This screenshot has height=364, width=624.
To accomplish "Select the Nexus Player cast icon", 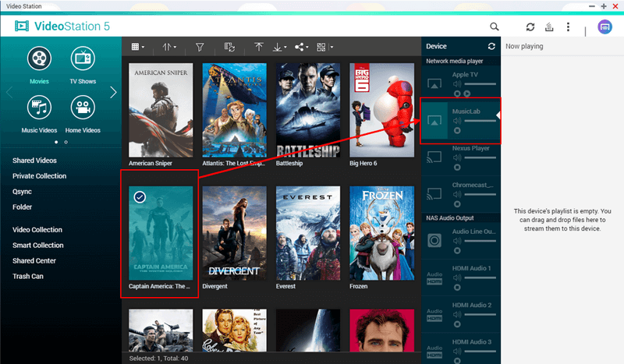I will [x=434, y=157].
